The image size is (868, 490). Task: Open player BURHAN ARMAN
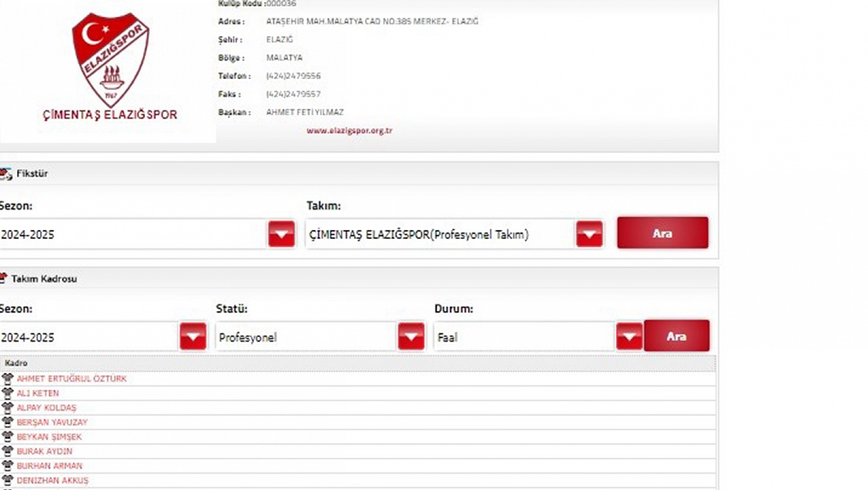50,465
